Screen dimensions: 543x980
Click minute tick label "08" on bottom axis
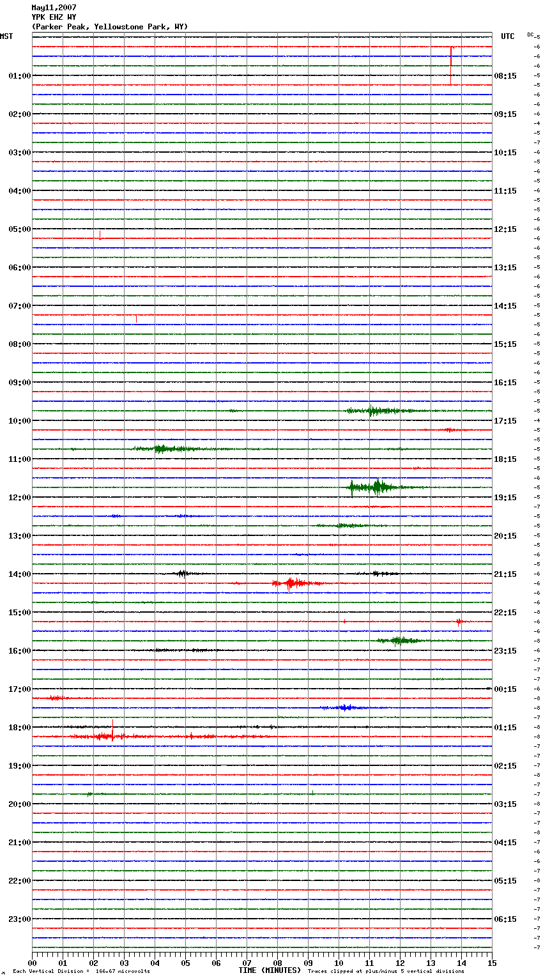point(277,963)
